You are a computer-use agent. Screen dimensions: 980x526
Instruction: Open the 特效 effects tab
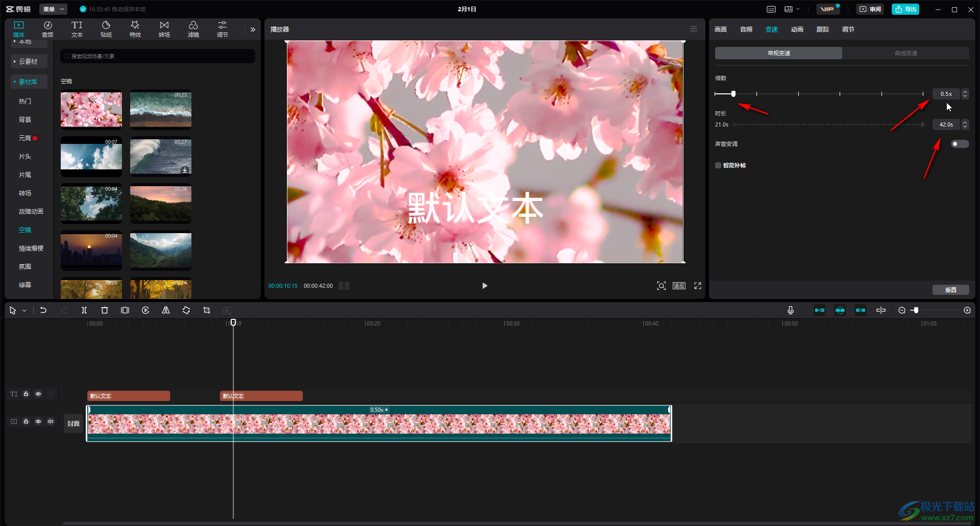(x=135, y=29)
